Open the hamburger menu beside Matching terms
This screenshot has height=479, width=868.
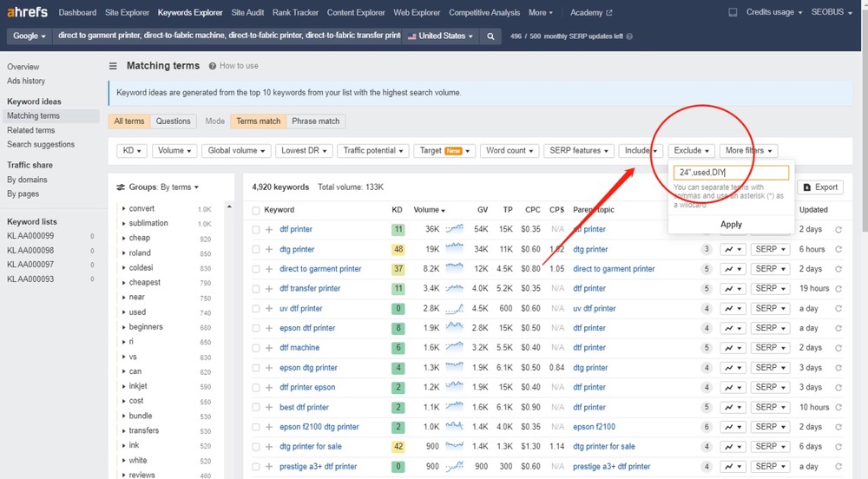(x=113, y=66)
